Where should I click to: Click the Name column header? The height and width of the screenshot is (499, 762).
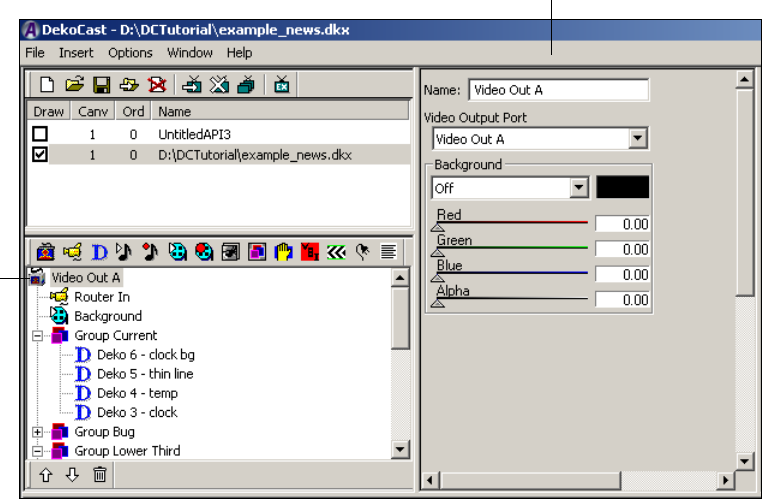[280, 111]
